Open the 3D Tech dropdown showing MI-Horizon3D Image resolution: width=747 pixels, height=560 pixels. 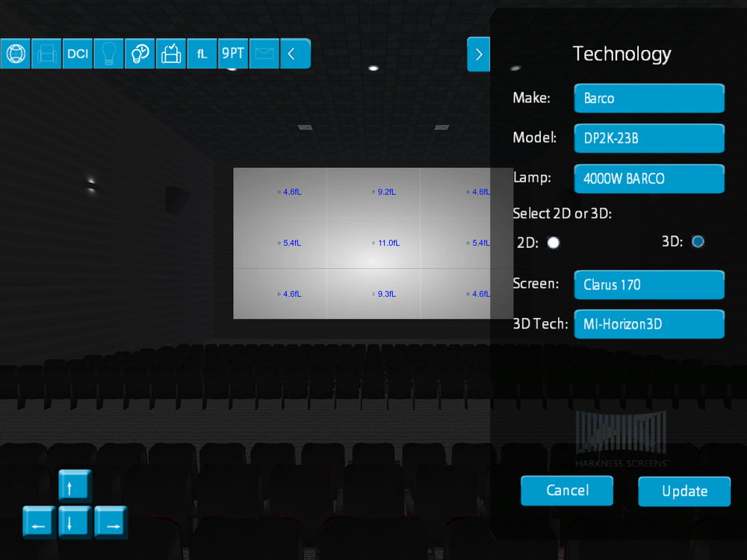coord(649,324)
